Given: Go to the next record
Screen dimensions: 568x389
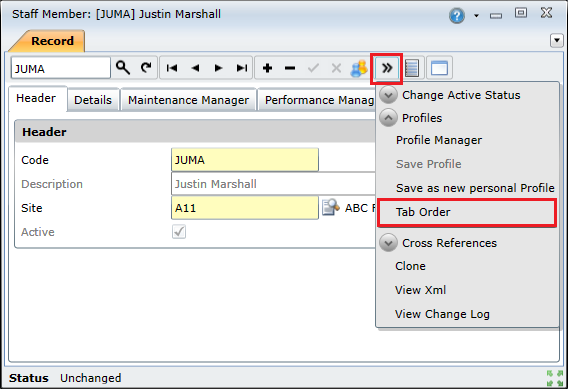Looking at the screenshot, I should [x=218, y=68].
